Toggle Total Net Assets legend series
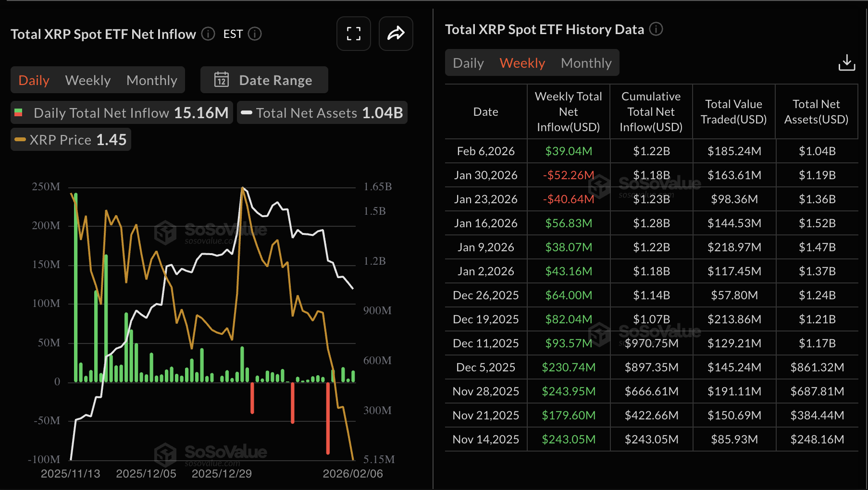 (322, 113)
